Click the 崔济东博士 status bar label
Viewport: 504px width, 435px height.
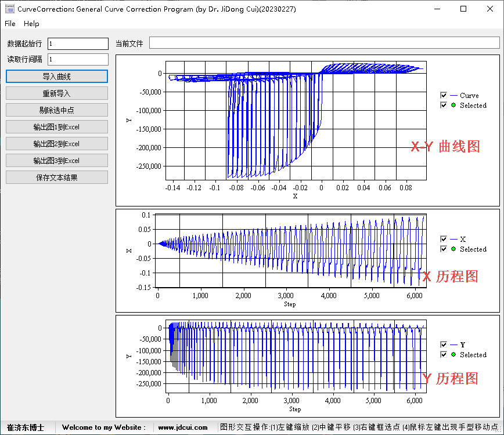[x=26, y=427]
